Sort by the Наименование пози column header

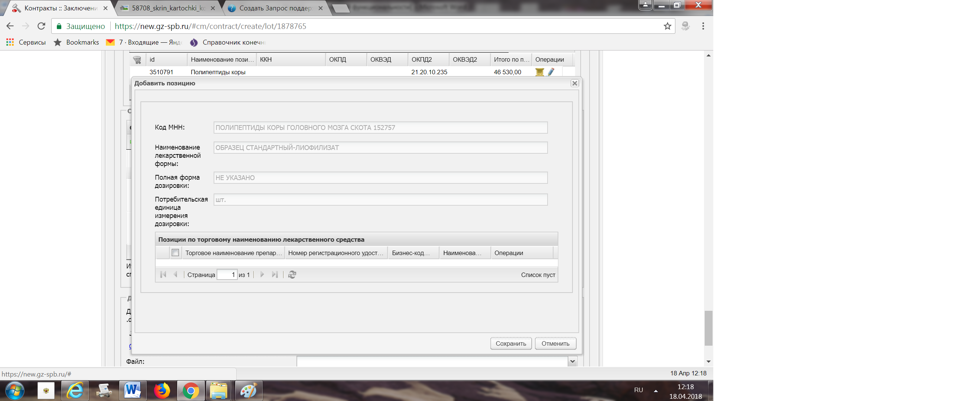pos(222,60)
